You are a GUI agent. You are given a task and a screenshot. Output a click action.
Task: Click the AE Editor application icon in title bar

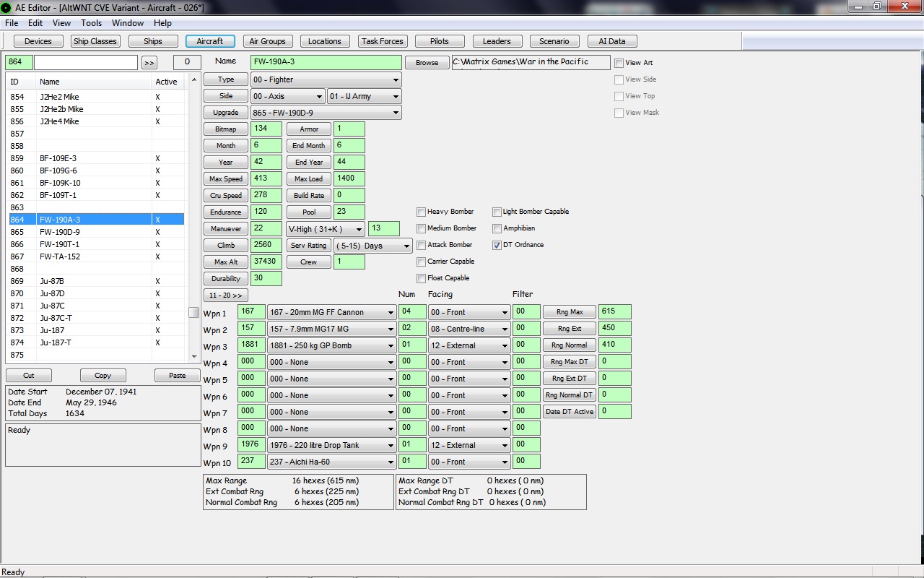(x=6, y=7)
